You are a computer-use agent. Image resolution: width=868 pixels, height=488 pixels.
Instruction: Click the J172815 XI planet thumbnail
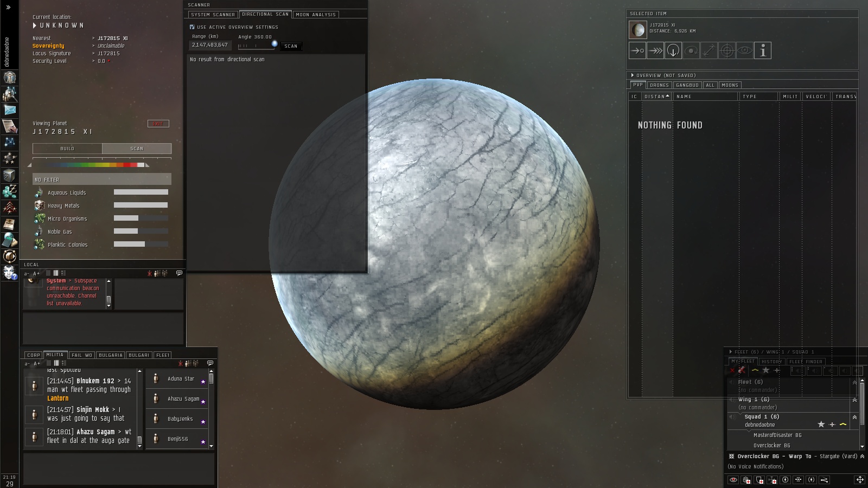[x=637, y=29]
